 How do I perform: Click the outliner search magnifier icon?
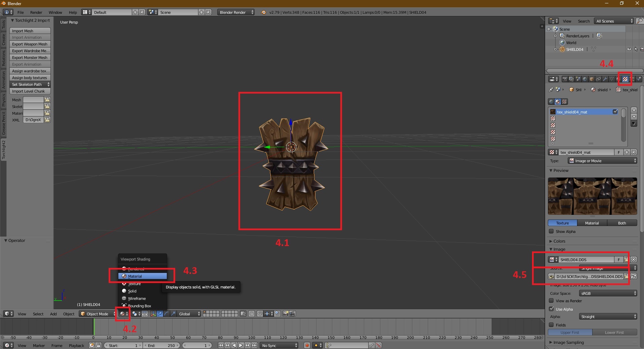point(639,21)
